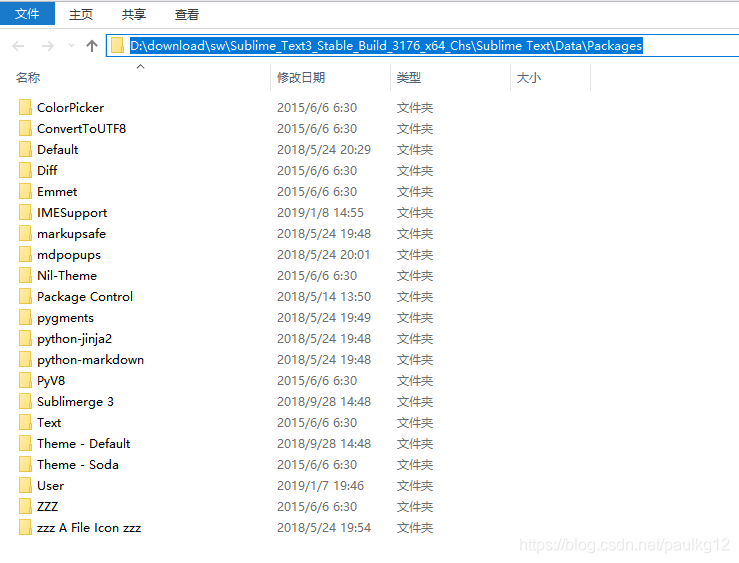The image size is (739, 563).
Task: Click date 2018/5/24 19:54 of zzz A File Icon
Action: click(x=324, y=528)
